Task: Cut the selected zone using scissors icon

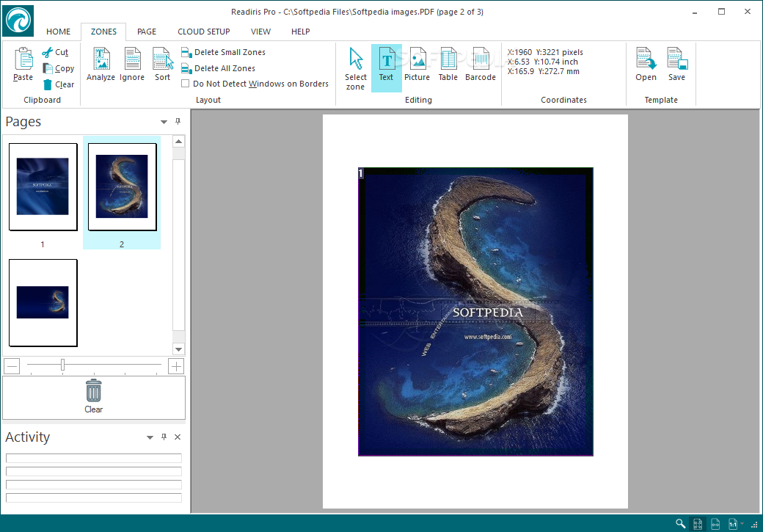Action: coord(55,52)
